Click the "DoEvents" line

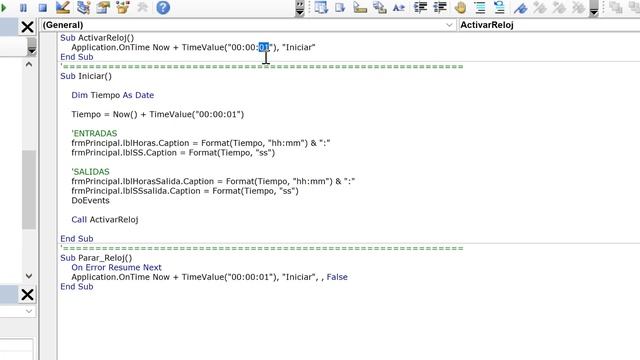coord(90,200)
